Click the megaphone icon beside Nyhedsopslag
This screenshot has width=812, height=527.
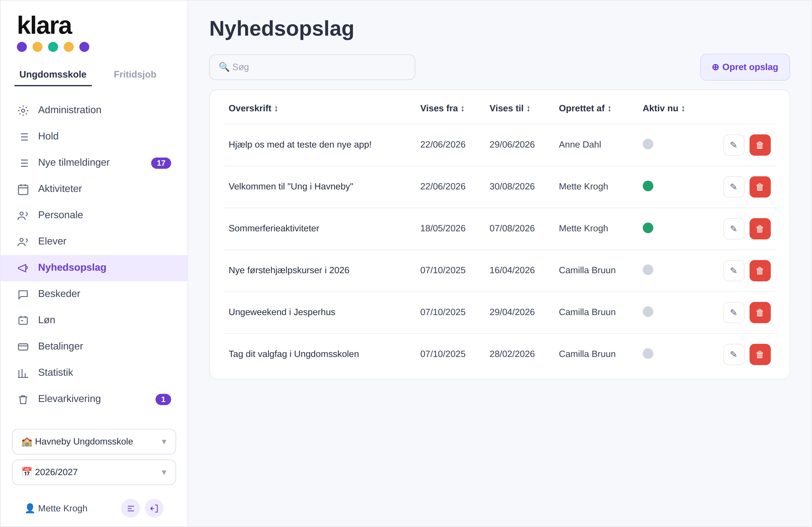click(x=23, y=268)
